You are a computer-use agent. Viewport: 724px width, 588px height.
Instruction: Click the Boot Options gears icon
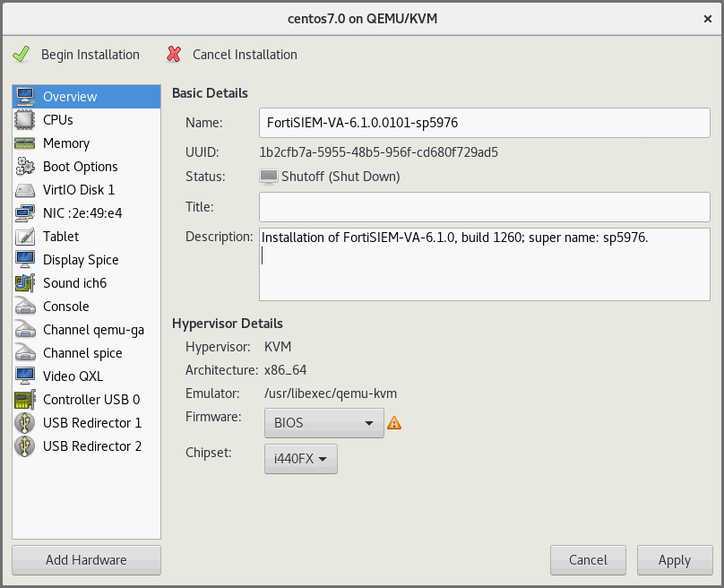25,167
